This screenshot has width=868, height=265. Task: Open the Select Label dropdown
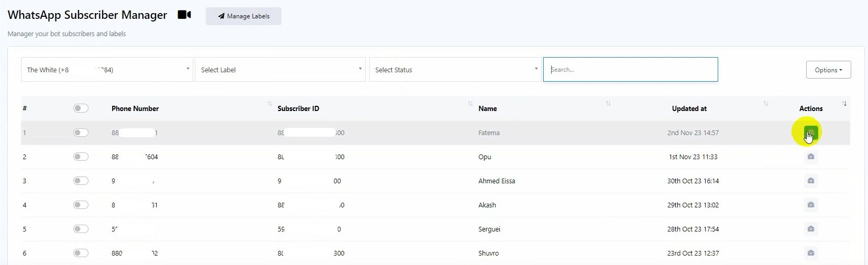coord(280,70)
